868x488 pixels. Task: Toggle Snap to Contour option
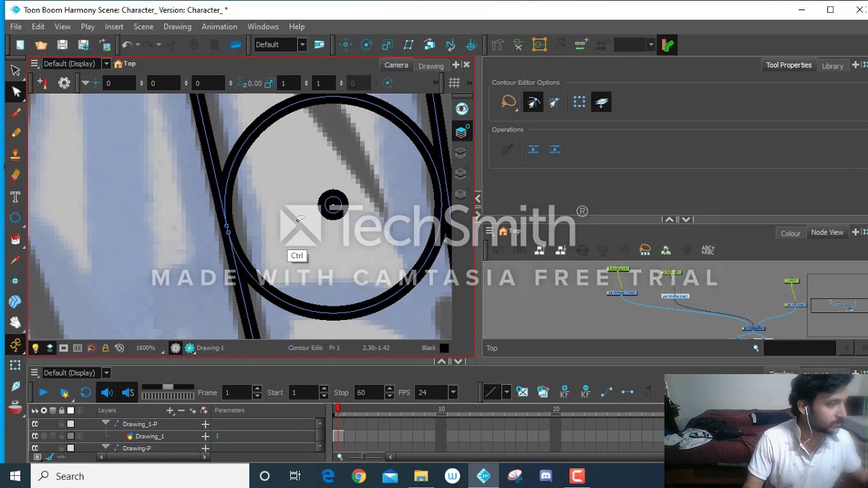tap(533, 102)
